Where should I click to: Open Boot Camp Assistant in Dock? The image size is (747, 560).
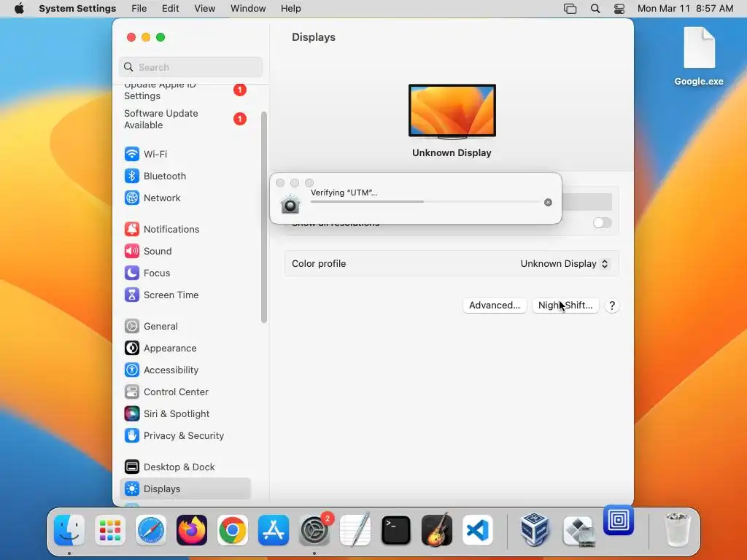[578, 532]
